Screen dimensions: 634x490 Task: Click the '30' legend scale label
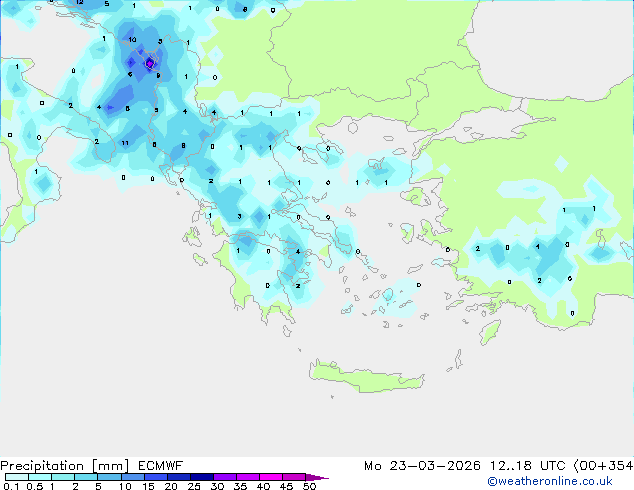[217, 486]
